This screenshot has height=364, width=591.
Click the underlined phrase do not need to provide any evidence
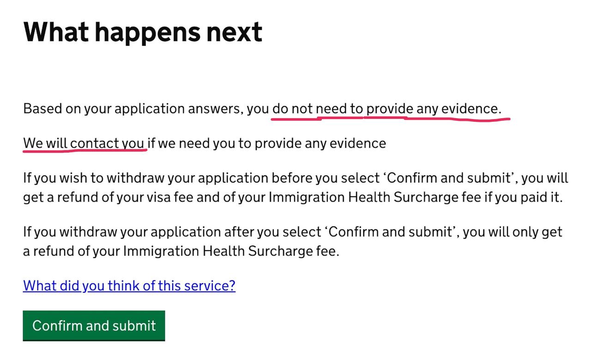(x=387, y=109)
